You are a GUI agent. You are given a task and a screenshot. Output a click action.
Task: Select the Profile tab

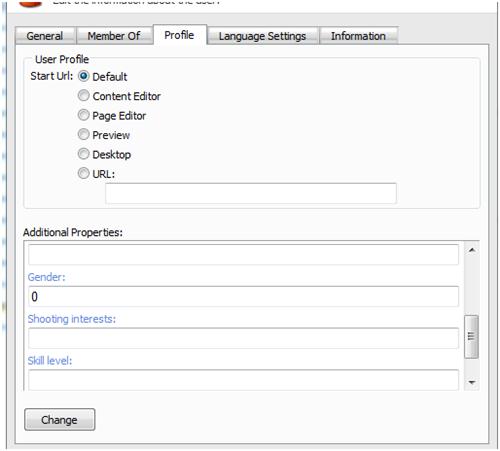click(180, 35)
